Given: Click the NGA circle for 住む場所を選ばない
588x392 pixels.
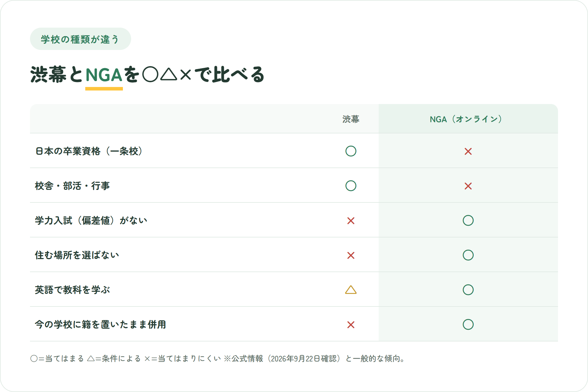Looking at the screenshot, I should click(468, 255).
